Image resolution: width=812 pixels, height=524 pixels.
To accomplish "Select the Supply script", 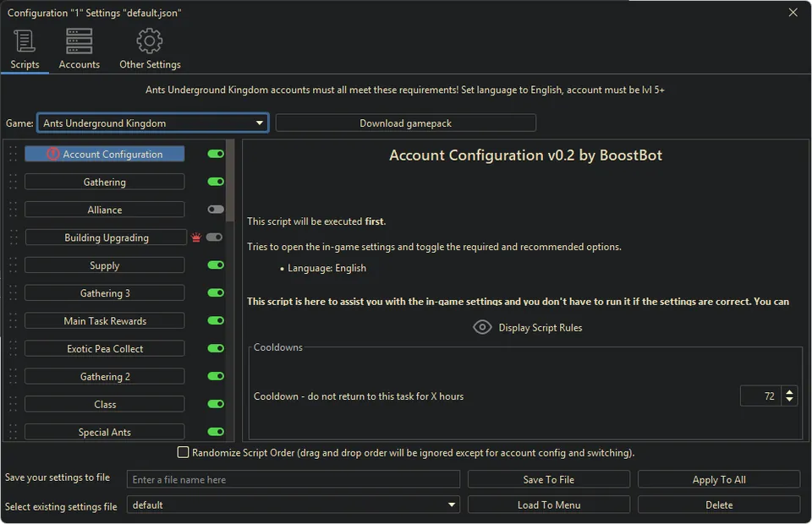I will [105, 265].
